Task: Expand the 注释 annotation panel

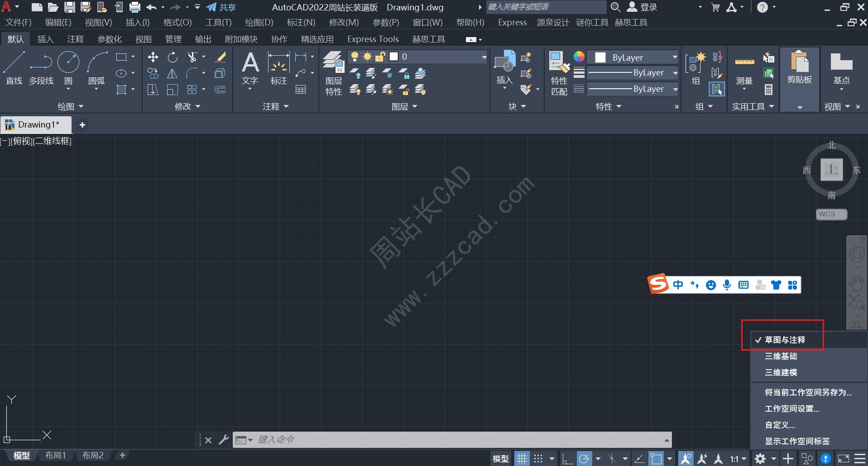Action: [x=276, y=106]
